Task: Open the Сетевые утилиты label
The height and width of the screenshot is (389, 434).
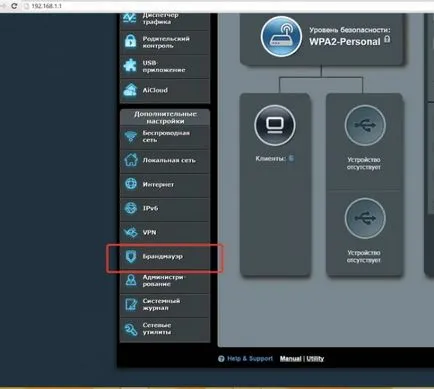Action: pyautogui.click(x=157, y=329)
